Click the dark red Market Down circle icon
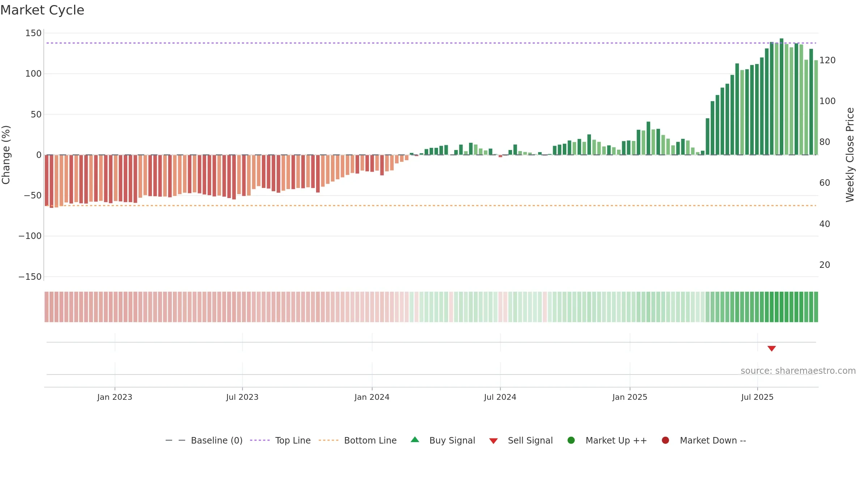868x488 pixels. [x=665, y=440]
